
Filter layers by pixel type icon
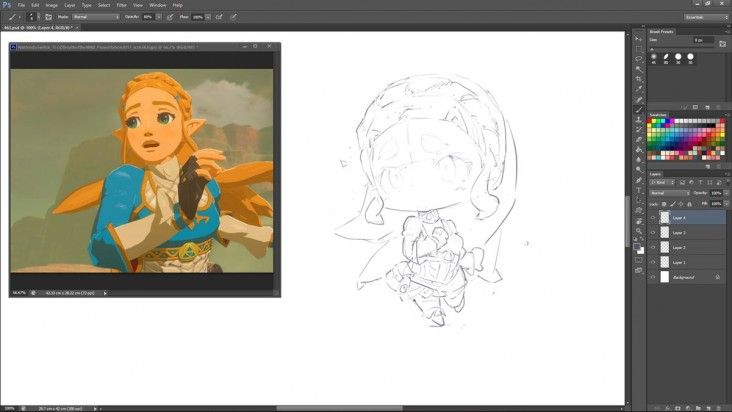(682, 182)
